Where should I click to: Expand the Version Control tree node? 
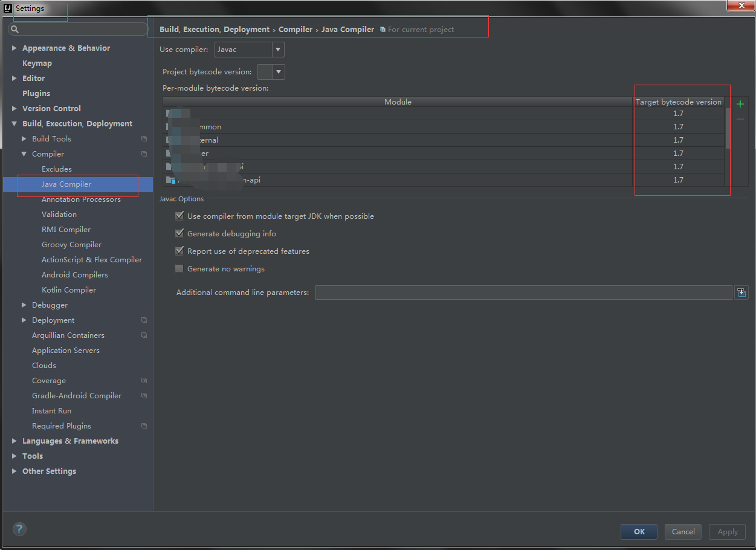click(14, 109)
